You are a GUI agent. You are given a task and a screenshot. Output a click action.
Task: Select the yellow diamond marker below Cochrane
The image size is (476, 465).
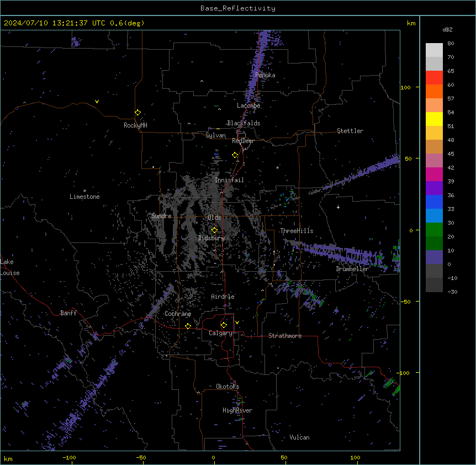click(x=188, y=326)
